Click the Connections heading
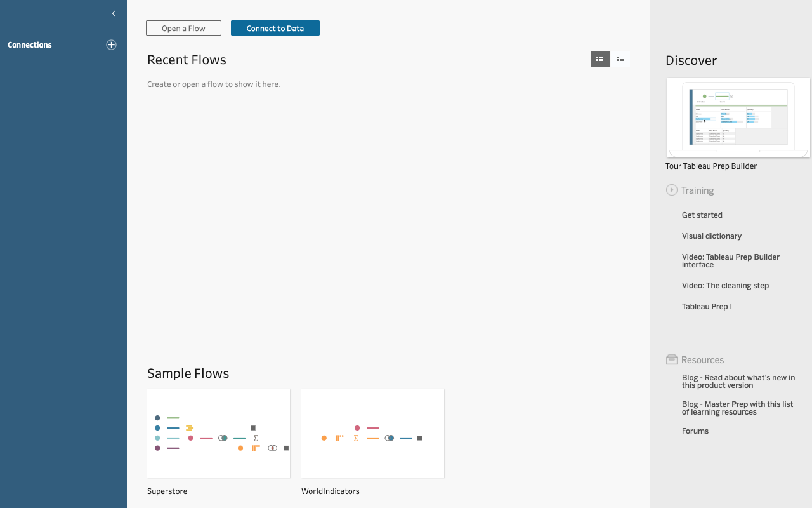 (x=30, y=45)
